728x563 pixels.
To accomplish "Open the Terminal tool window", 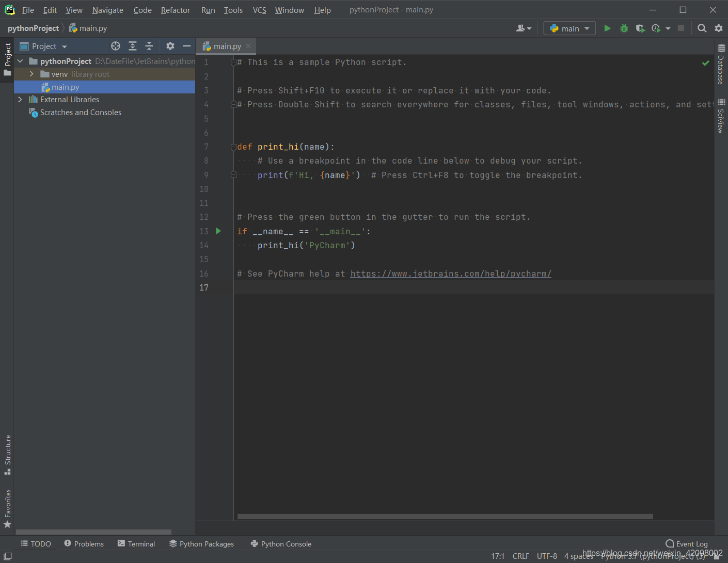I will click(136, 544).
